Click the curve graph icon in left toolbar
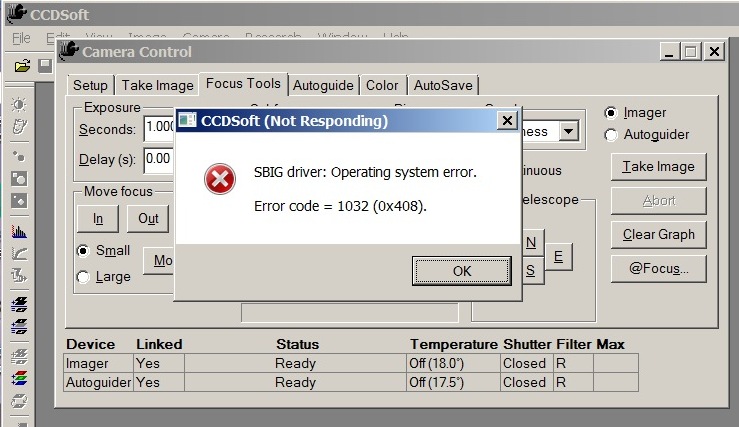 point(19,253)
